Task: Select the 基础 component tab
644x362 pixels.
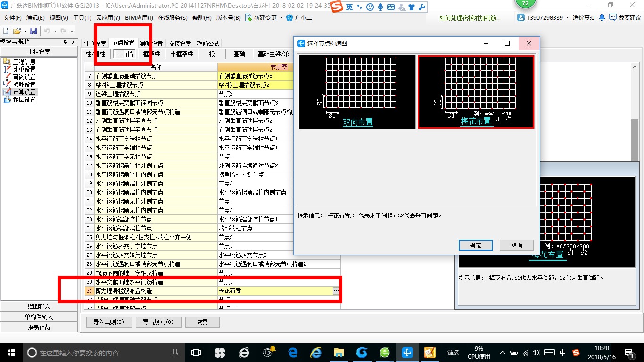Action: [239, 54]
